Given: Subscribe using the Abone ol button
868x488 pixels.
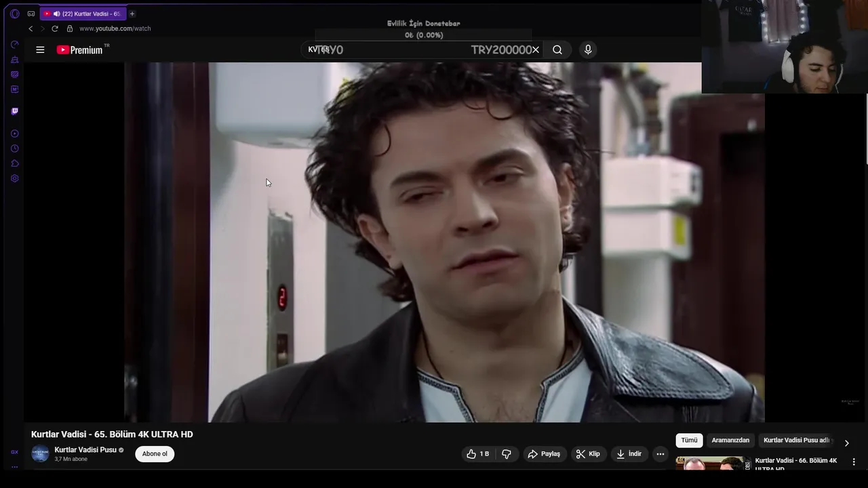Looking at the screenshot, I should click(155, 454).
